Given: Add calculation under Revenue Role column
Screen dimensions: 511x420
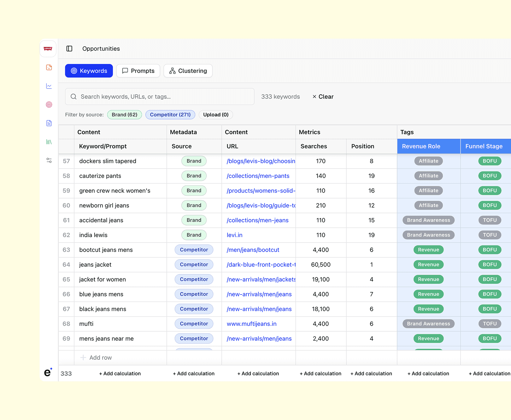Looking at the screenshot, I should point(428,374).
